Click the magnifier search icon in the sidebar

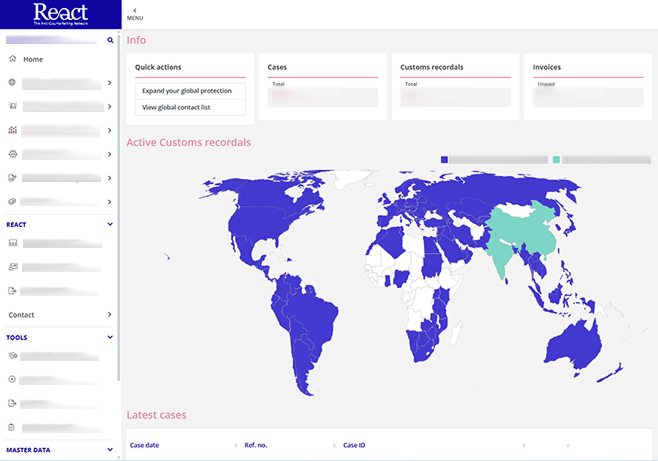pyautogui.click(x=110, y=40)
